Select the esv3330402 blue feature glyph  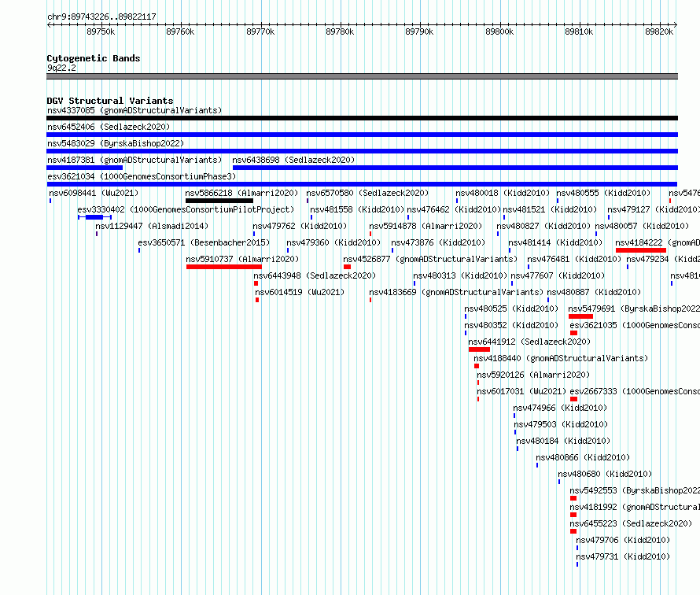tap(94, 217)
